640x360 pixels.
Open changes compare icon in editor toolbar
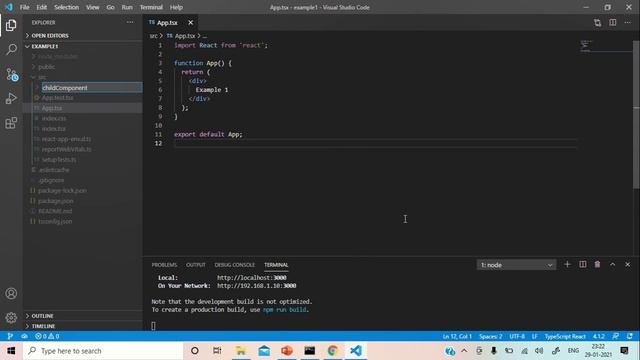pyautogui.click(x=597, y=22)
